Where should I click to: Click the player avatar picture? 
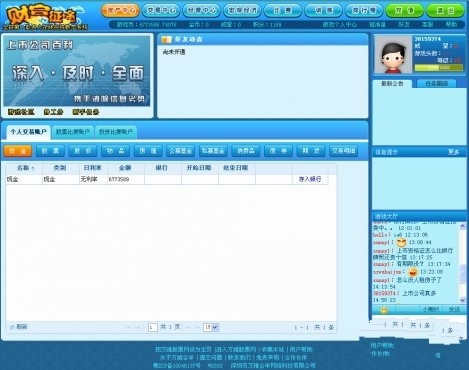pyautogui.click(x=393, y=55)
